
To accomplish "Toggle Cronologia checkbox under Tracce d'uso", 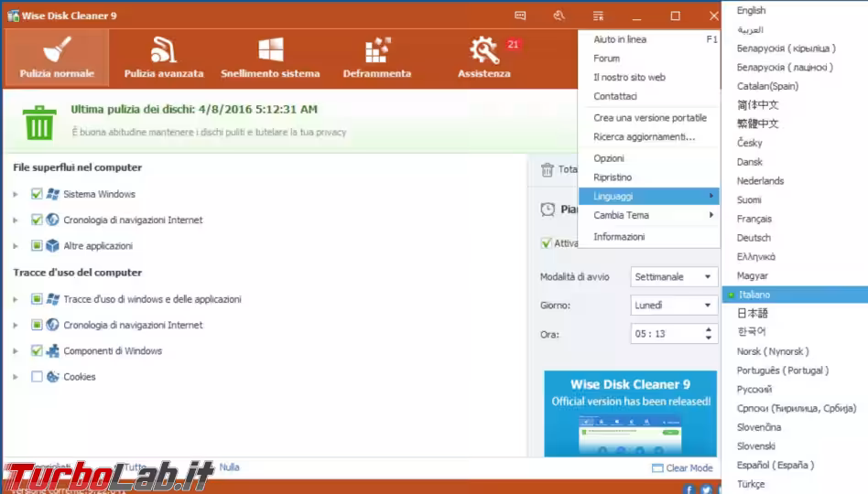I will 37,325.
